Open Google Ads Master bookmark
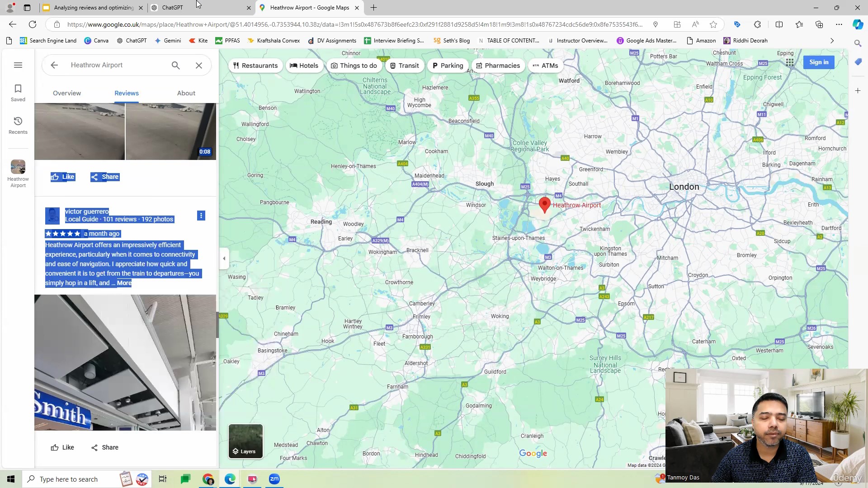 point(646,41)
